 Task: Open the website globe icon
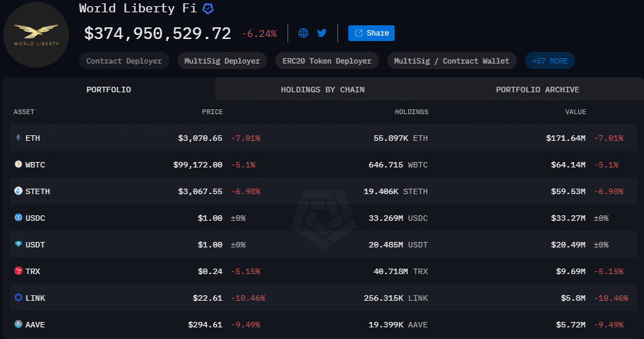click(303, 33)
